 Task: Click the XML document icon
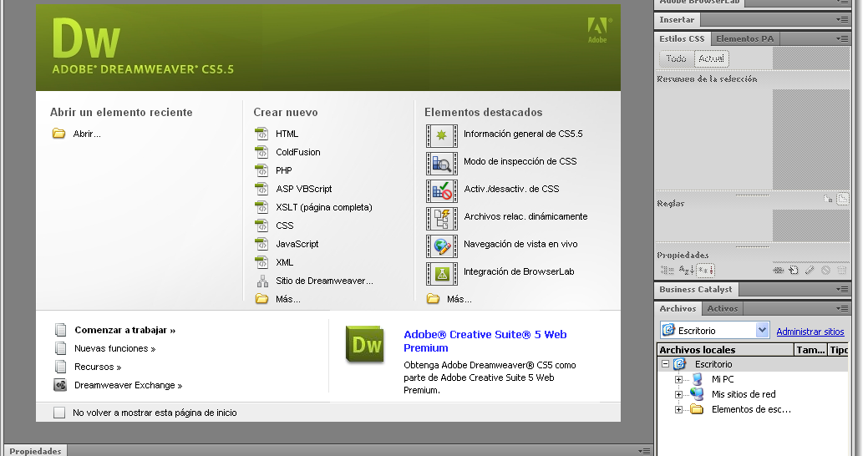261,261
